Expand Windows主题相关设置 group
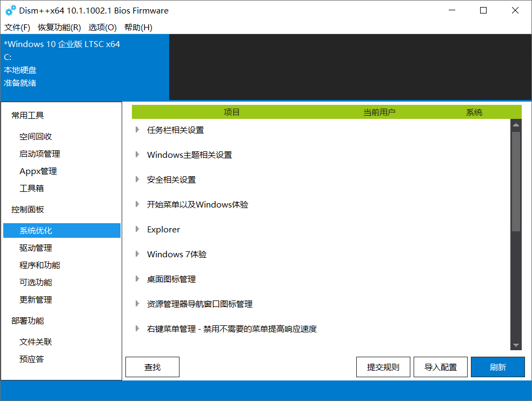 click(x=137, y=155)
